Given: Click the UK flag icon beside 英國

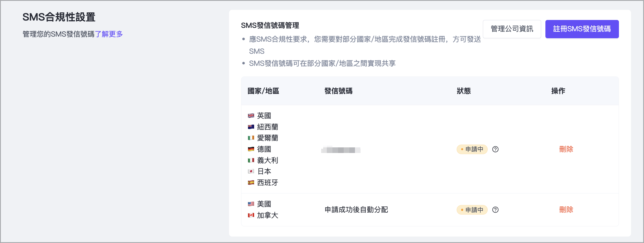Looking at the screenshot, I should [251, 116].
